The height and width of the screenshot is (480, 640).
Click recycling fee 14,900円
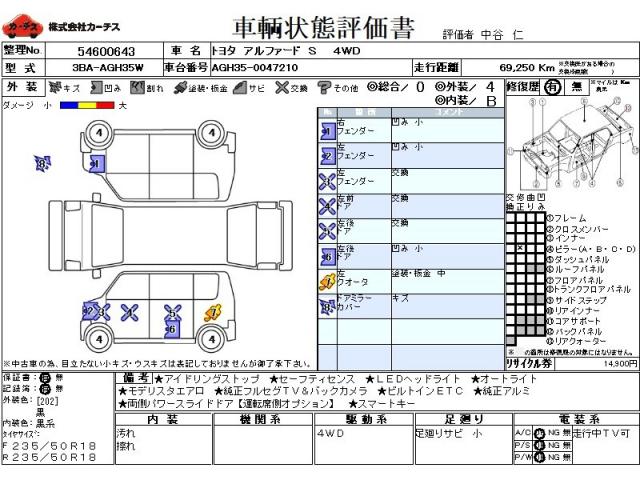tap(620, 363)
